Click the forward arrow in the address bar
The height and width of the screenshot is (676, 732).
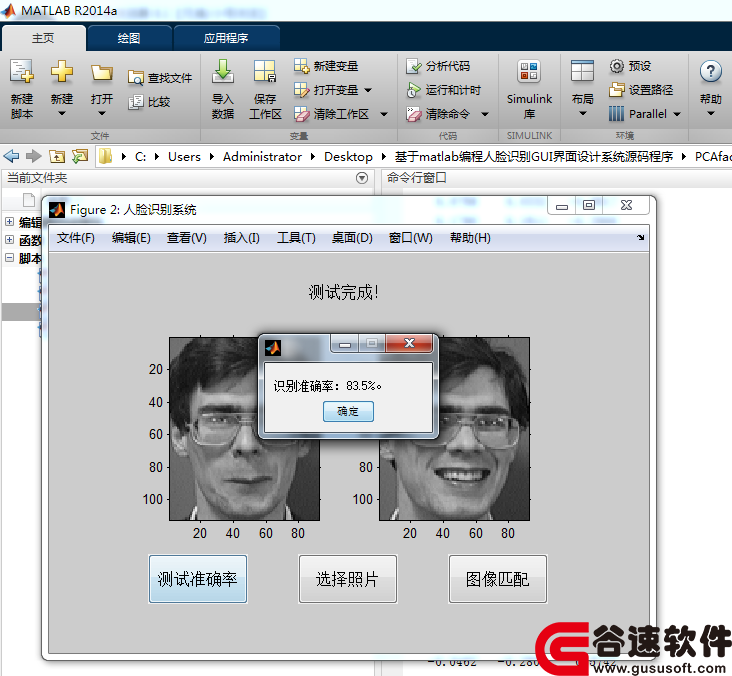(33, 156)
